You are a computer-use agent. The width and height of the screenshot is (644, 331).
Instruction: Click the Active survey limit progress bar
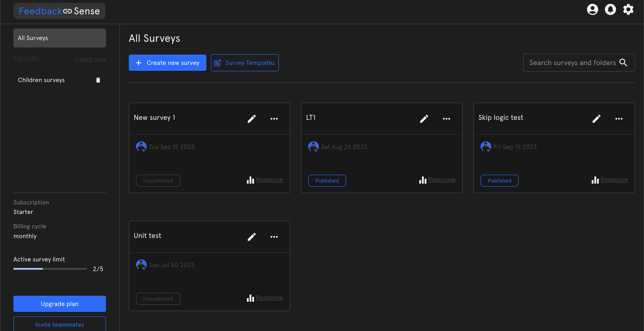coord(50,269)
